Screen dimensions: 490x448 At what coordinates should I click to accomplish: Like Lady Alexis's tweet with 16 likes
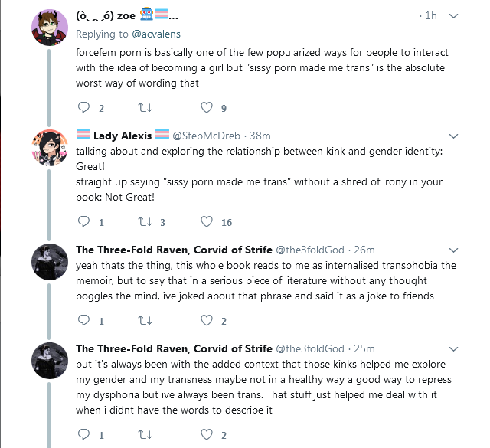[x=206, y=222]
